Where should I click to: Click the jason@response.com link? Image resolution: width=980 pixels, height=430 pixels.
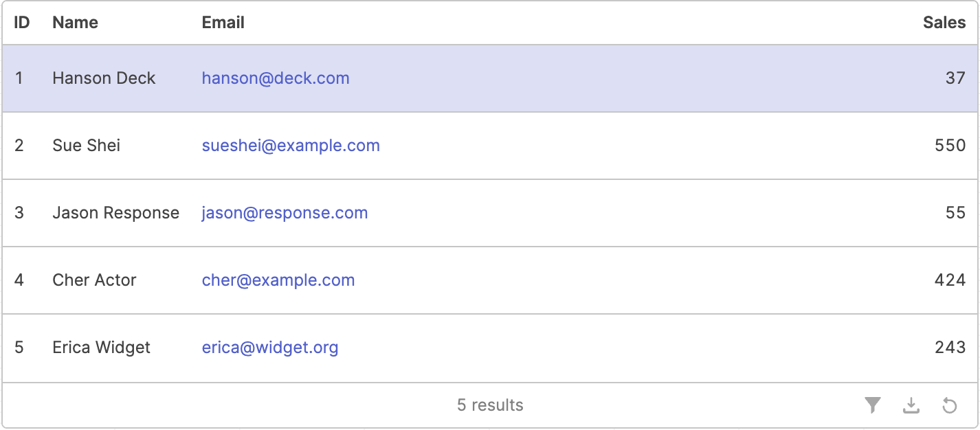pyautogui.click(x=285, y=213)
